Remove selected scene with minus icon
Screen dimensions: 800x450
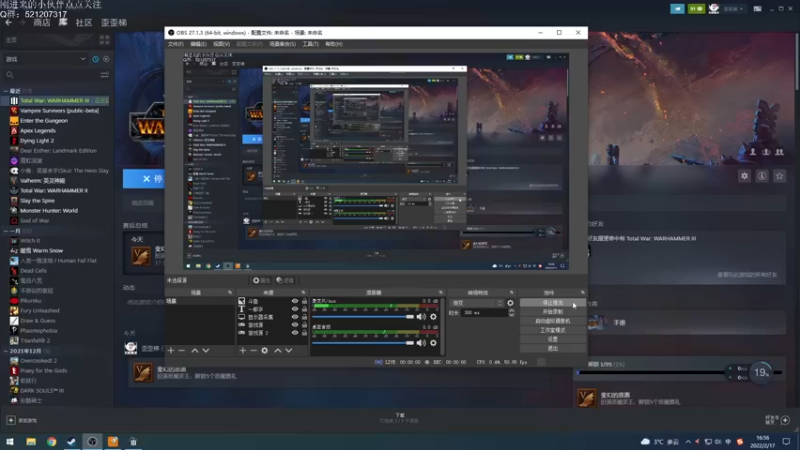coord(182,351)
